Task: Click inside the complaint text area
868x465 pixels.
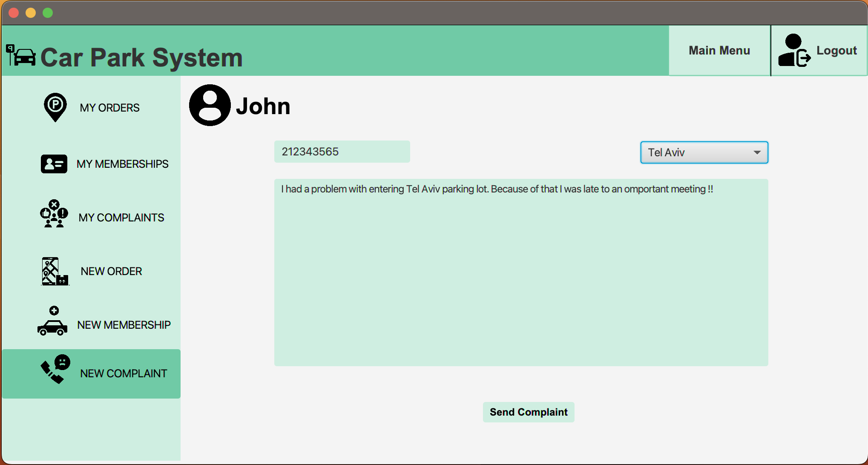Action: [x=521, y=273]
